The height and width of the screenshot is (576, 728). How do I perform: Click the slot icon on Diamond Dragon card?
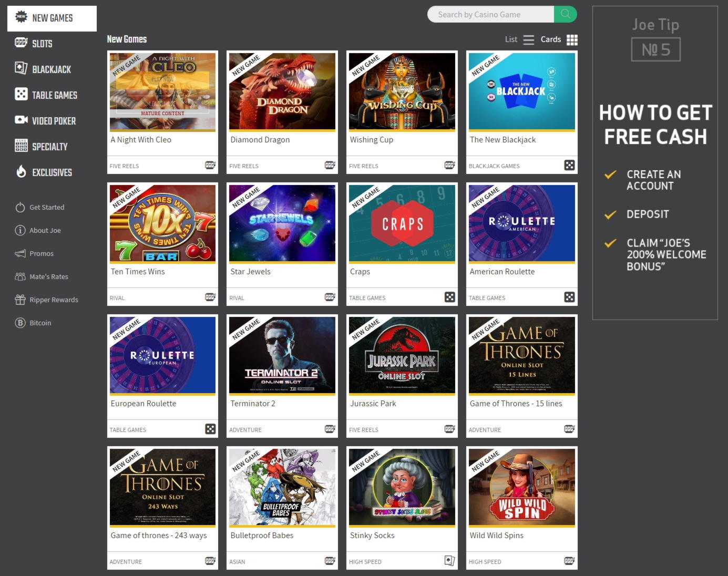pos(330,165)
